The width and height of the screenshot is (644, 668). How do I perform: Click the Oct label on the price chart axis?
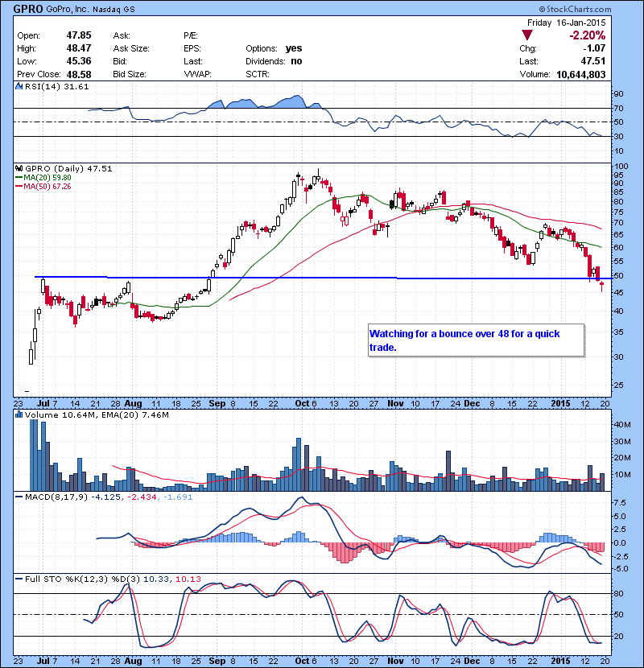point(302,403)
